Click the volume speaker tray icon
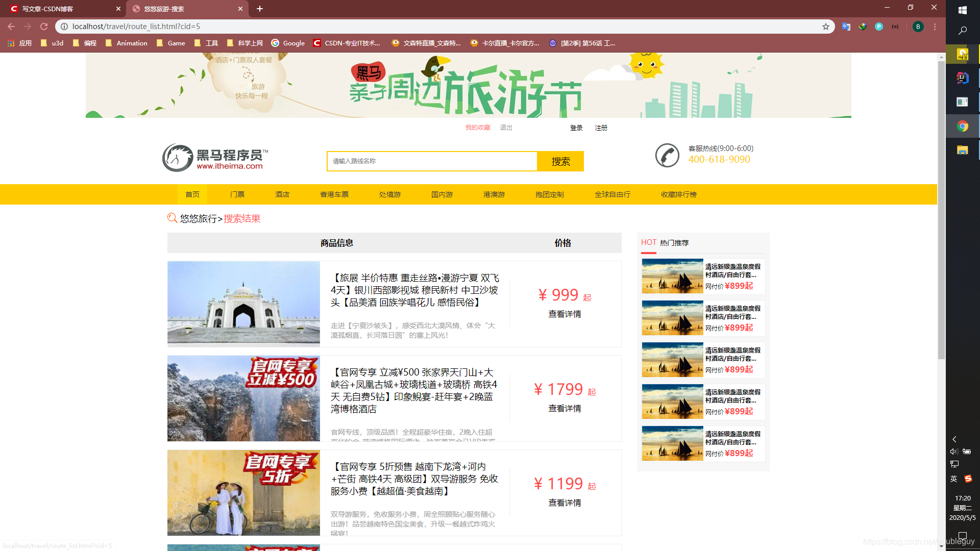This screenshot has width=980, height=551. (954, 452)
